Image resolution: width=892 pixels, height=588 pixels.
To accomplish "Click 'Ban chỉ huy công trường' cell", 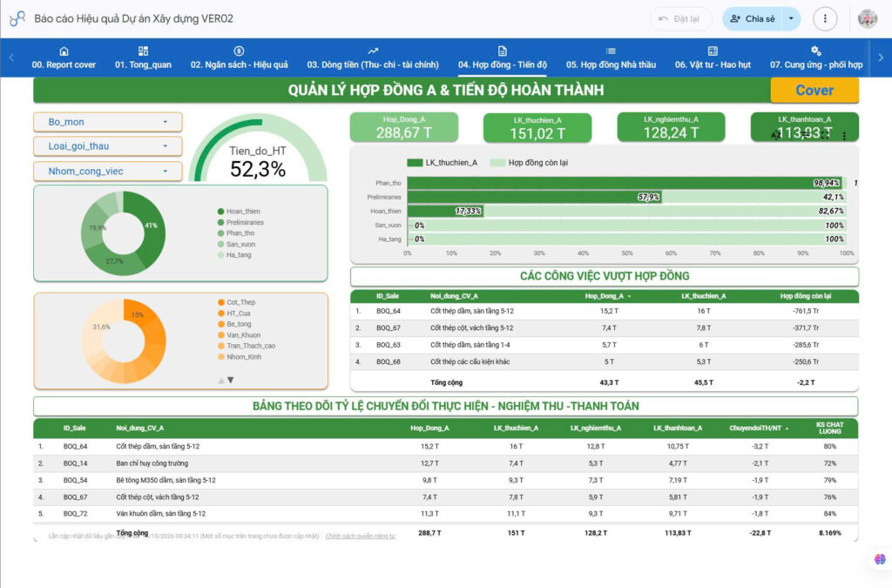I will [x=152, y=463].
